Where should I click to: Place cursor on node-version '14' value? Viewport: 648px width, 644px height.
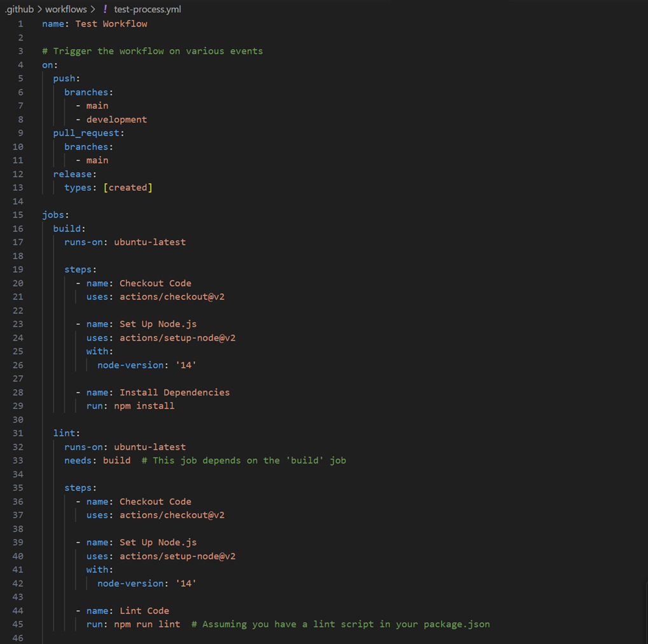(185, 365)
